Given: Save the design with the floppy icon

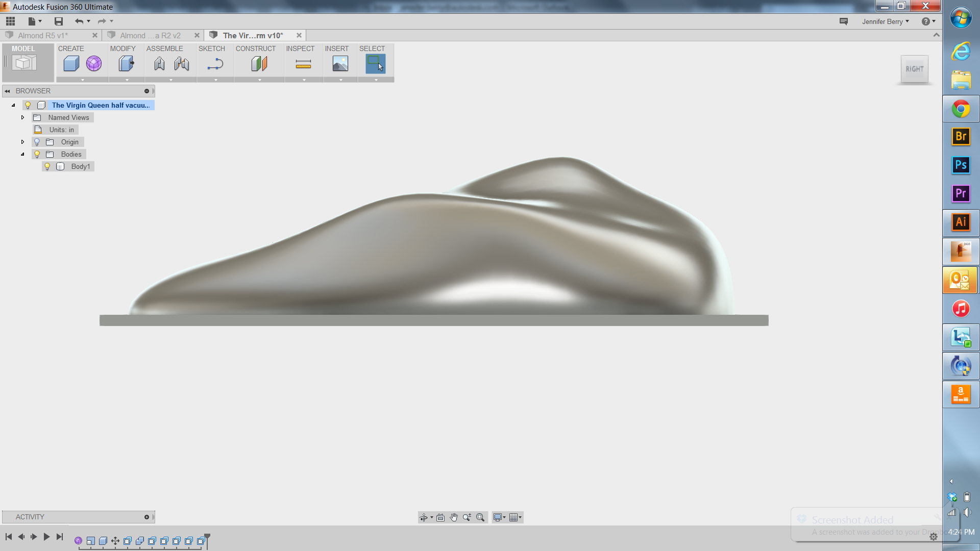Looking at the screenshot, I should tap(59, 21).
